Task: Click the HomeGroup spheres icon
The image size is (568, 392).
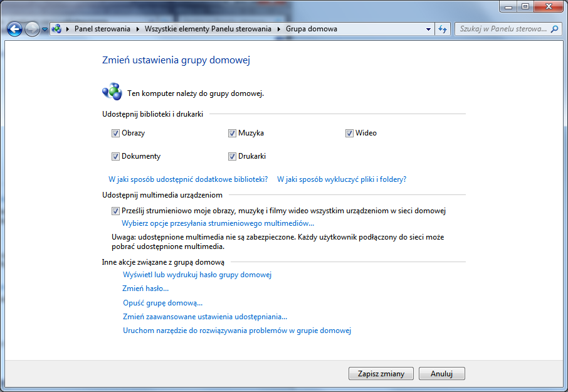Action: pyautogui.click(x=112, y=92)
